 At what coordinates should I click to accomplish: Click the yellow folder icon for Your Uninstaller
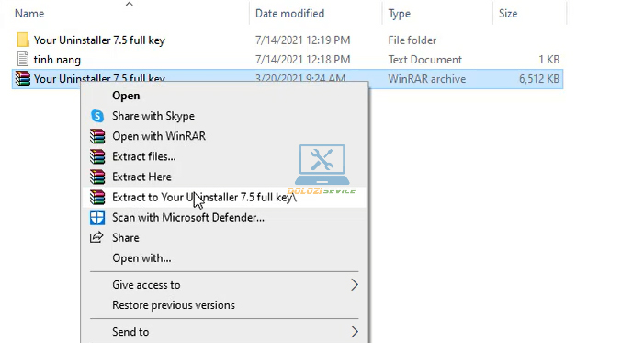pyautogui.click(x=23, y=40)
